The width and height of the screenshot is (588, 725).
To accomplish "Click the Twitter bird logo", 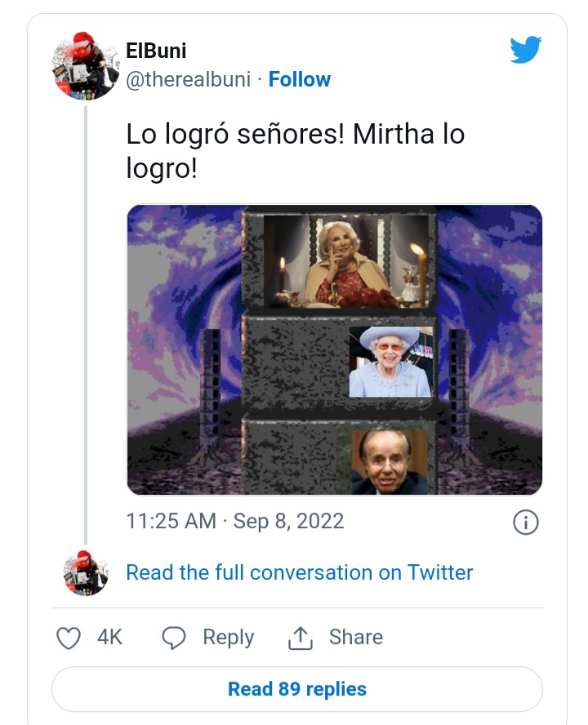I will pos(526,50).
